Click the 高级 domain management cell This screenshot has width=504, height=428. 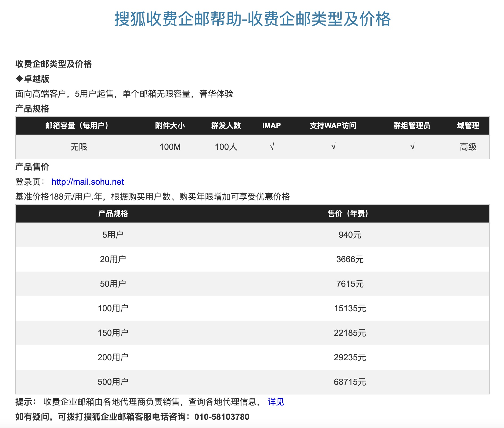point(468,147)
